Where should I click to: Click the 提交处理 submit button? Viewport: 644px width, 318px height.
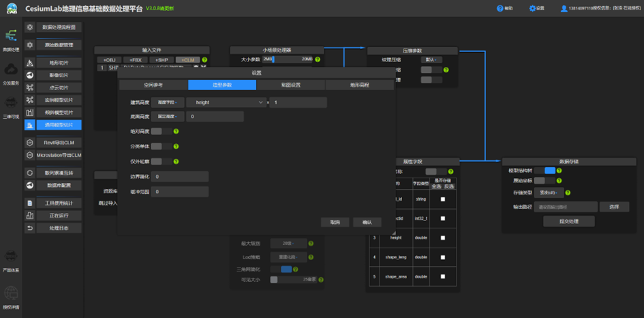pyautogui.click(x=569, y=221)
